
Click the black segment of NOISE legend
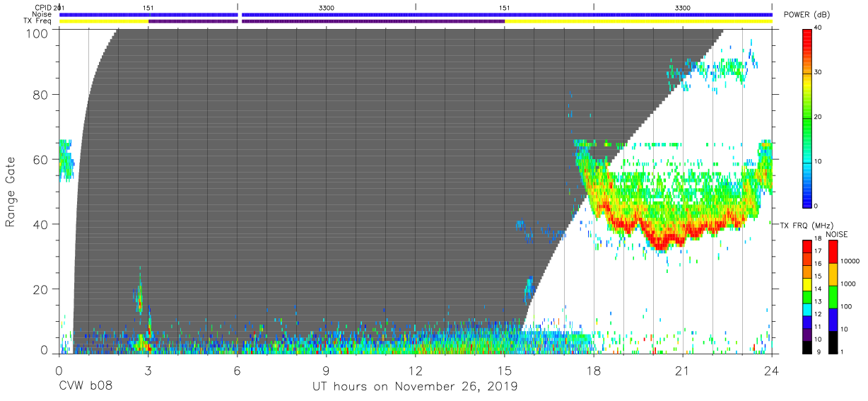[x=833, y=341]
